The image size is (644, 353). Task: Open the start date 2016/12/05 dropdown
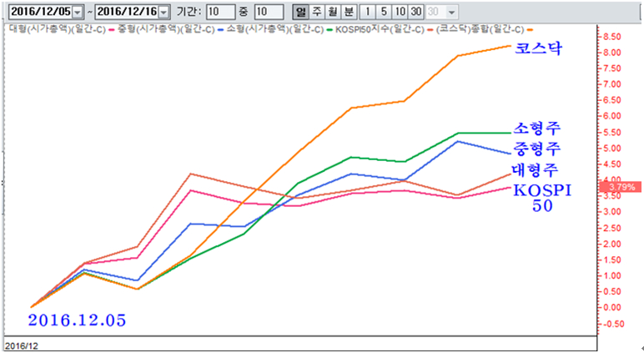(x=78, y=12)
